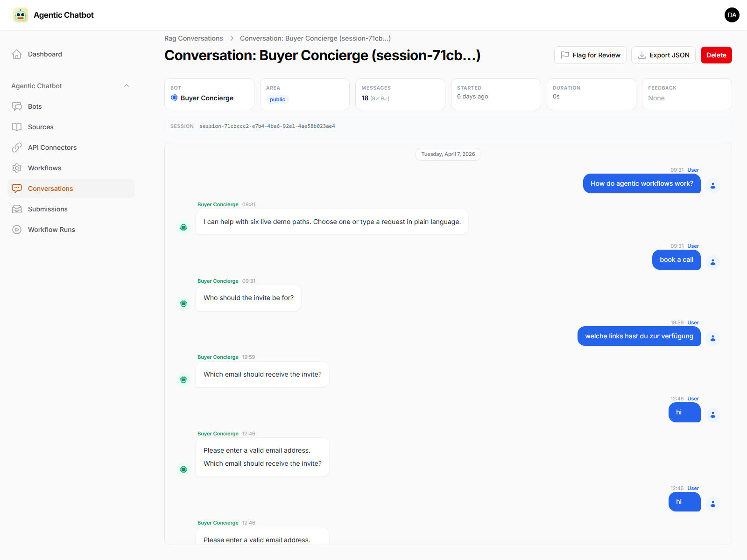Click bot avatar beside 'I can help with six live demo paths'

tap(183, 227)
